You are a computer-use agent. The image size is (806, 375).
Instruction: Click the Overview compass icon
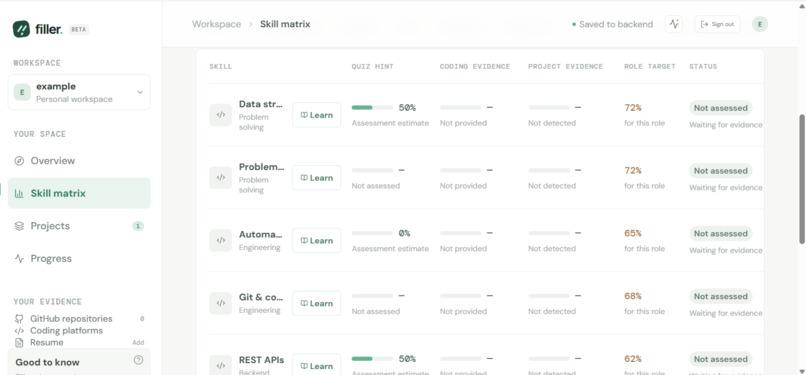click(19, 161)
